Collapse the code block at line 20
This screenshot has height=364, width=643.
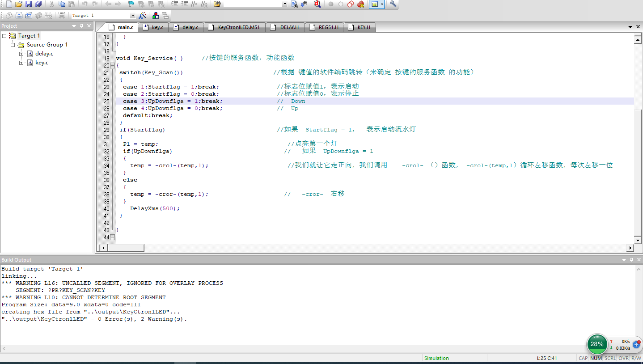[112, 65]
